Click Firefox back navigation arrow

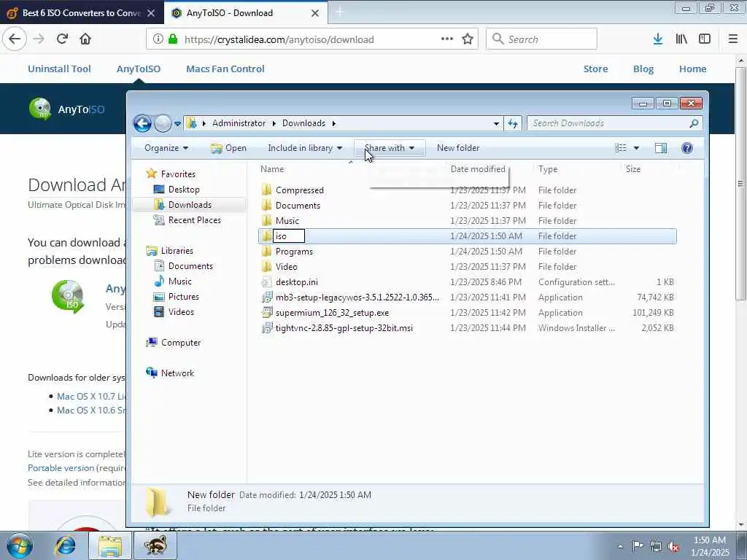coord(15,39)
